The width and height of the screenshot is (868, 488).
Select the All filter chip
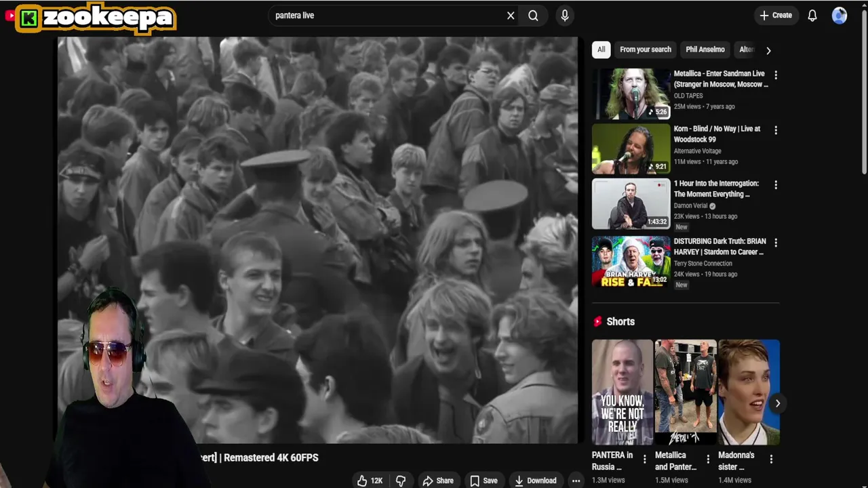(x=601, y=49)
